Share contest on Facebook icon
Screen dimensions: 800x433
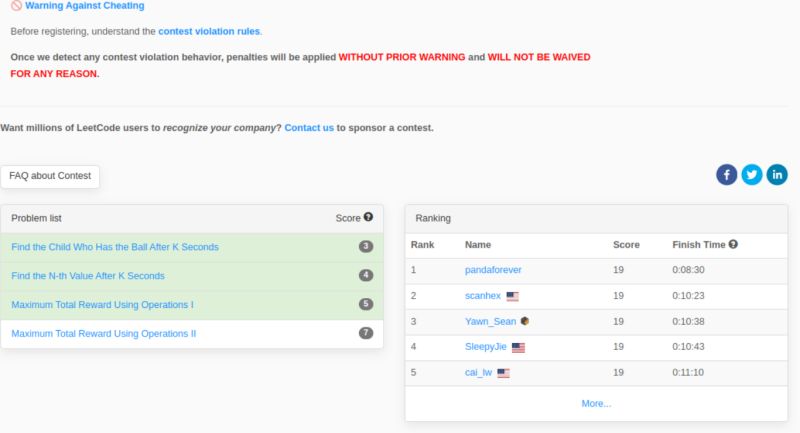pyautogui.click(x=727, y=174)
